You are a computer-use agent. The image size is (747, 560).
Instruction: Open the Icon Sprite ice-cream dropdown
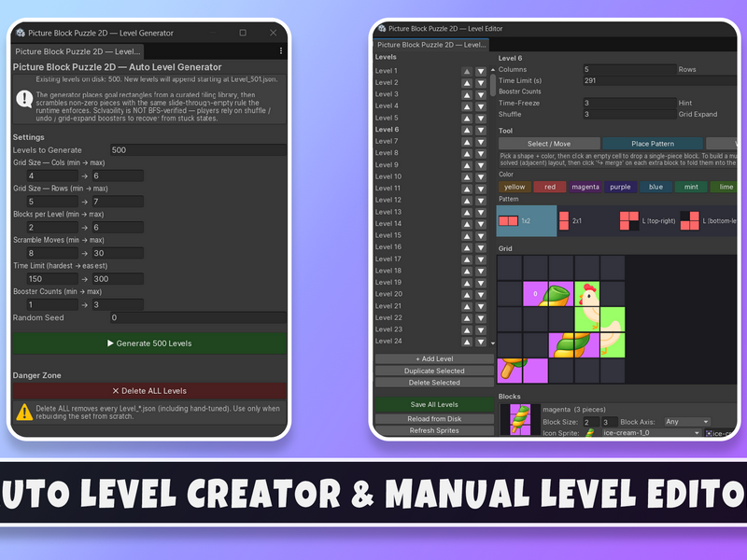point(652,433)
